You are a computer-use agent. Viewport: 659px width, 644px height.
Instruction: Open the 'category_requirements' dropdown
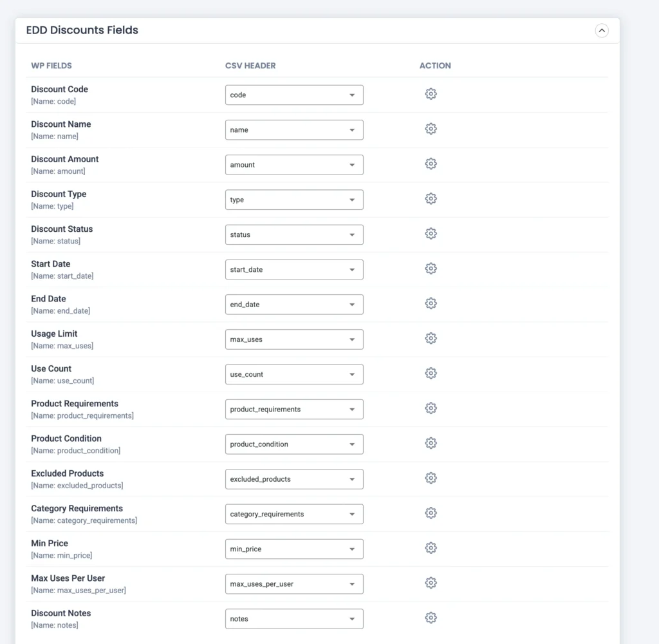pos(294,514)
